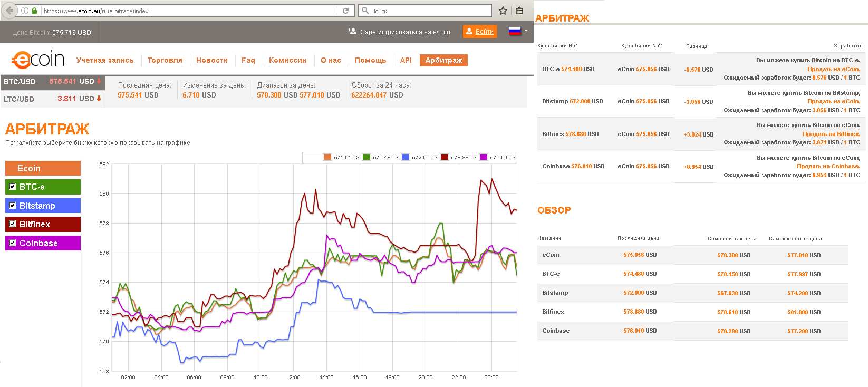This screenshot has width=868, height=387.
Task: Click the orange Войти login button
Action: (x=480, y=32)
